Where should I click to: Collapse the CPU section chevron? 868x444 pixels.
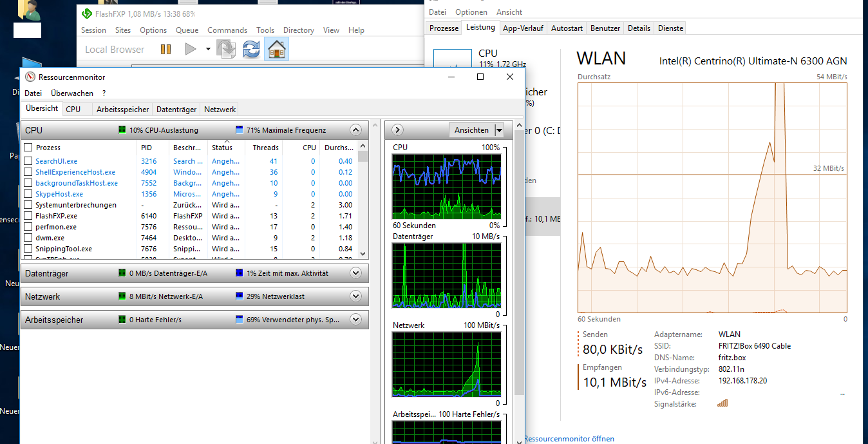pyautogui.click(x=355, y=130)
